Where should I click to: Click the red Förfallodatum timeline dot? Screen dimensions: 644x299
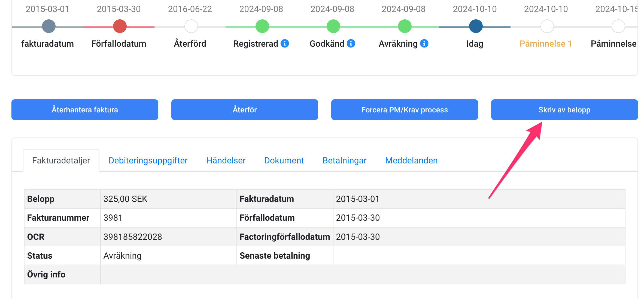point(120,26)
